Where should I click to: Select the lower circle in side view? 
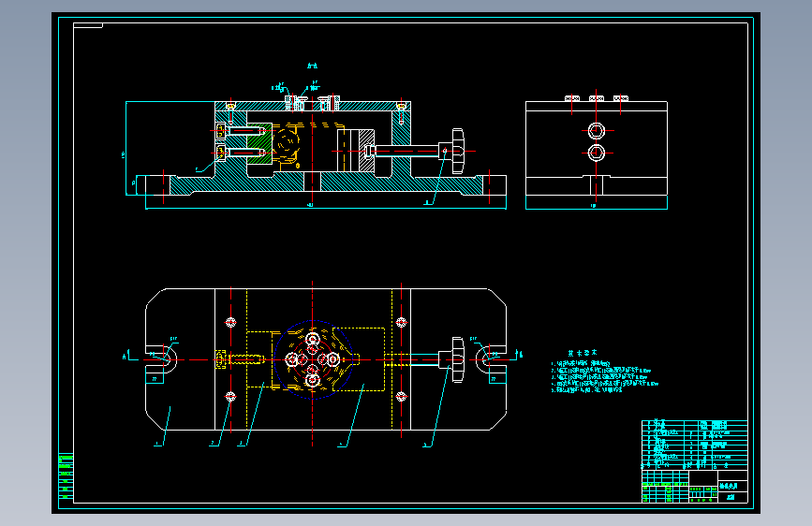pyautogui.click(x=596, y=153)
